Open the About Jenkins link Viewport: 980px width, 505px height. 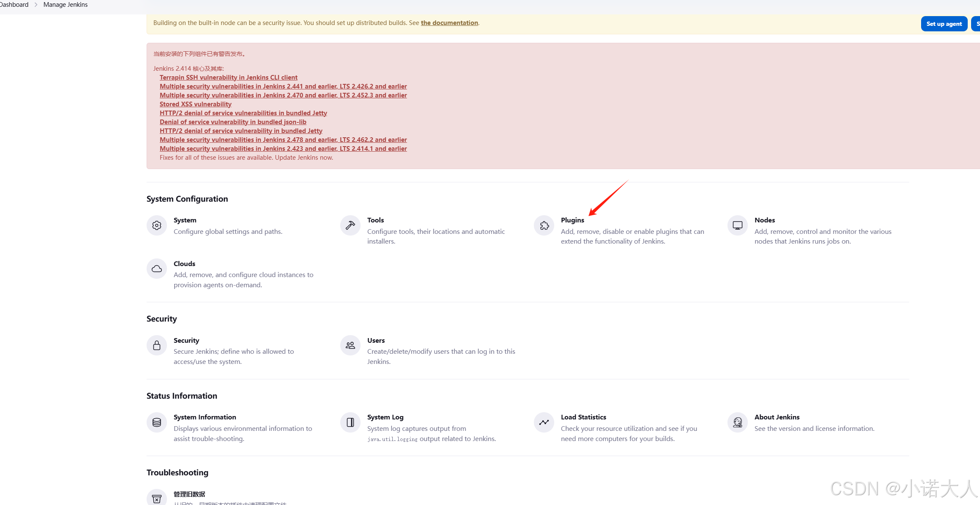pyautogui.click(x=777, y=417)
